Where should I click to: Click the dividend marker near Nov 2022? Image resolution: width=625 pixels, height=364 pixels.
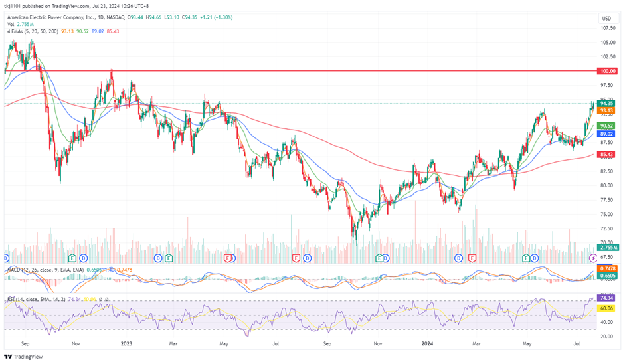coord(83,258)
